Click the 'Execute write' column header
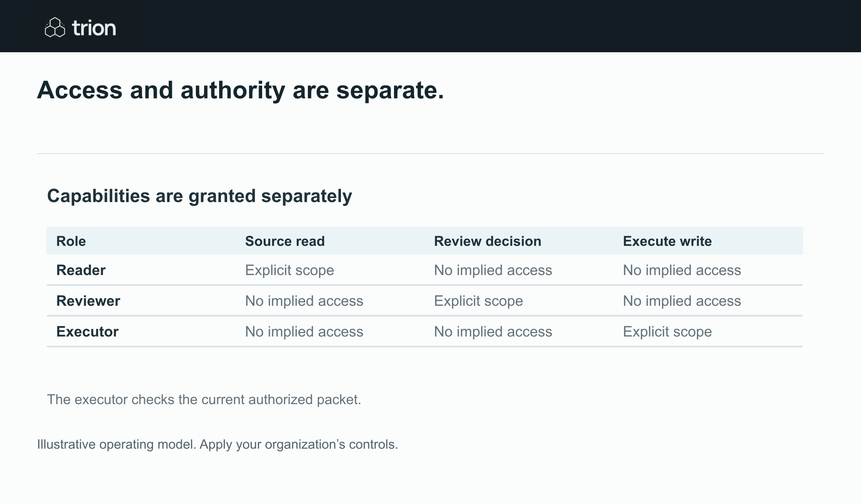This screenshot has width=861, height=504. tap(667, 241)
